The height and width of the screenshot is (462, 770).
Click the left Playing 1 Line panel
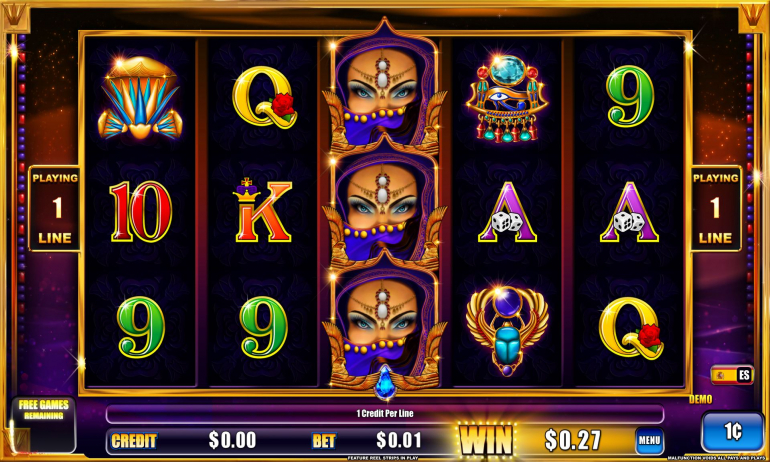click(55, 209)
